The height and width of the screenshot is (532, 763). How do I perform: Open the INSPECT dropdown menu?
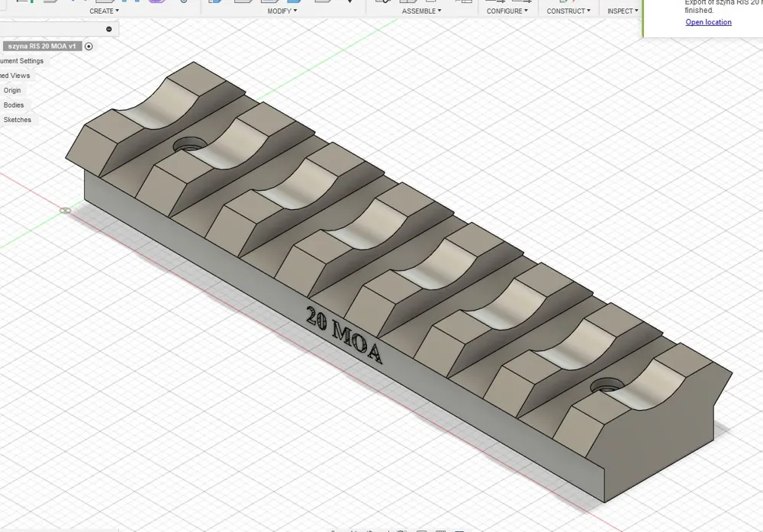[623, 11]
